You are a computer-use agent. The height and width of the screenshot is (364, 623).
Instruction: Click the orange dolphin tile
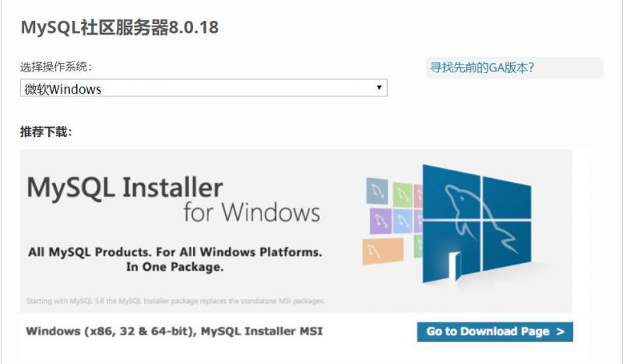(383, 251)
